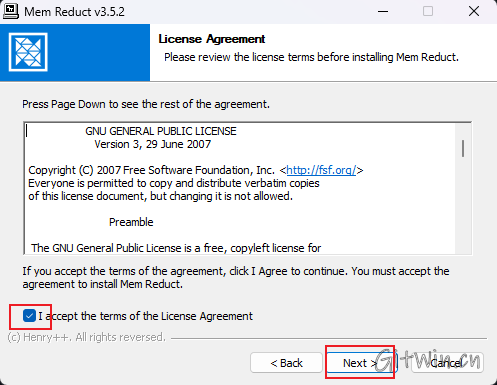
Task: Click "Press Page Down to see the rest" text
Action: [x=146, y=104]
